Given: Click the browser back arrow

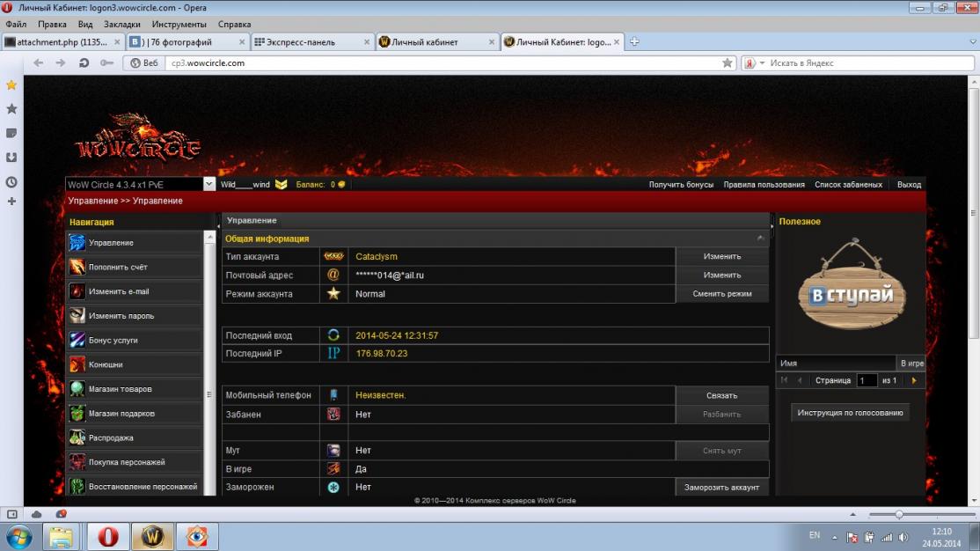Looking at the screenshot, I should click(x=39, y=62).
